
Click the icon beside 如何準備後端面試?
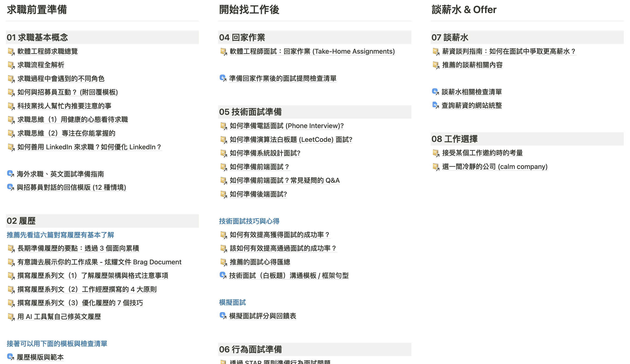pyautogui.click(x=224, y=194)
